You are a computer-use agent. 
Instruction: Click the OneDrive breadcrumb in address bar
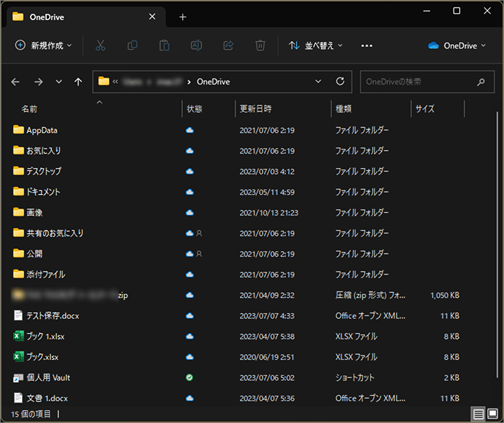click(x=213, y=82)
